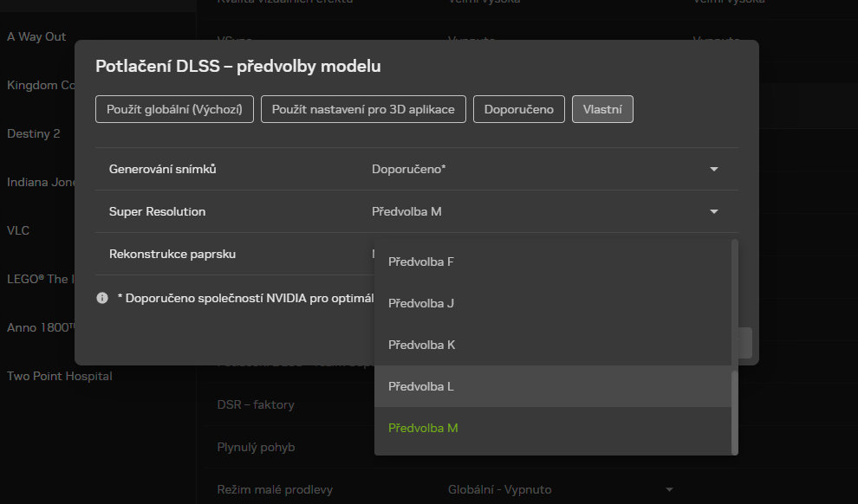The height and width of the screenshot is (504, 858).
Task: Click the info icon next to the NVIDIA recommendation note
Action: click(x=101, y=297)
